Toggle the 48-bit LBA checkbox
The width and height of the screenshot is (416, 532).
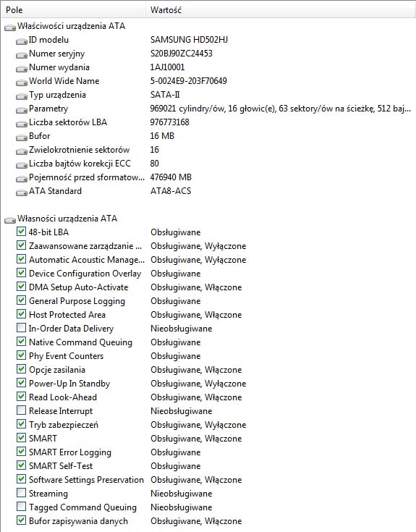click(21, 232)
